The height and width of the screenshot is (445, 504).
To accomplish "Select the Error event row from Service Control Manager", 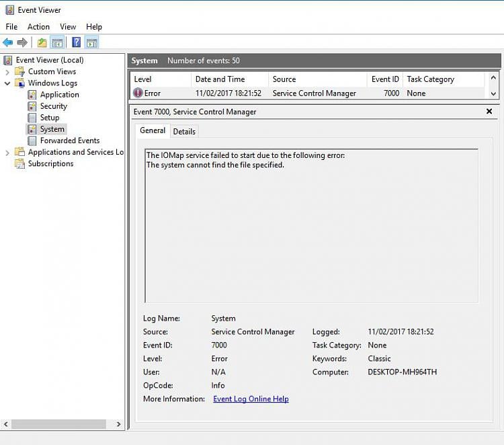I will click(x=312, y=93).
